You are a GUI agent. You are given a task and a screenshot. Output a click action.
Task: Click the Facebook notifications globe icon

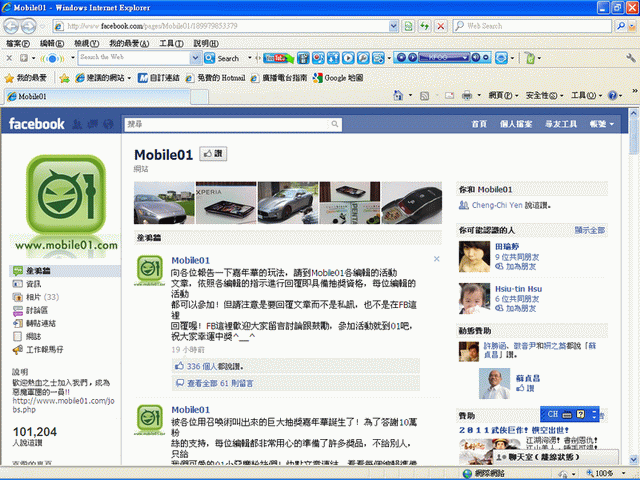click(108, 124)
